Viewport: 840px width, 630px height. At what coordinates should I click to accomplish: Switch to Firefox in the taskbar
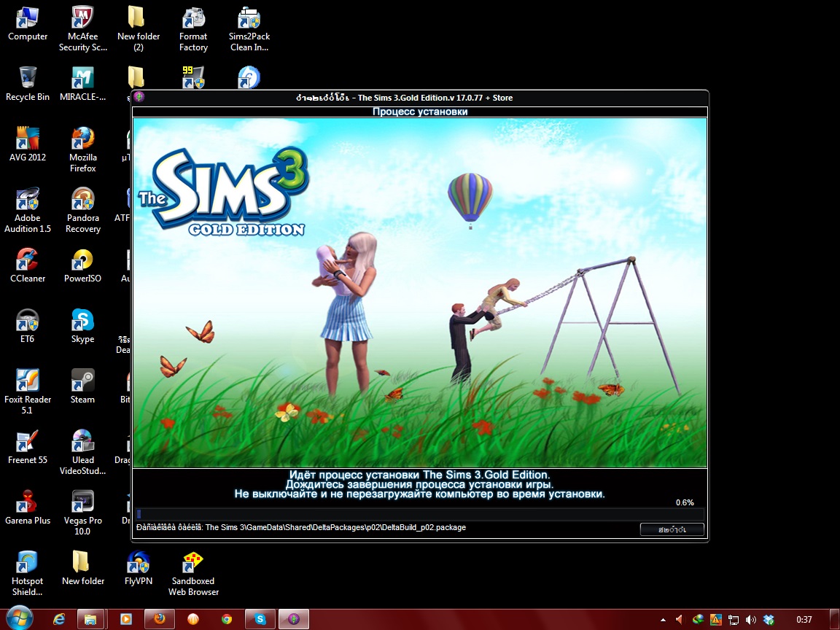pyautogui.click(x=159, y=619)
